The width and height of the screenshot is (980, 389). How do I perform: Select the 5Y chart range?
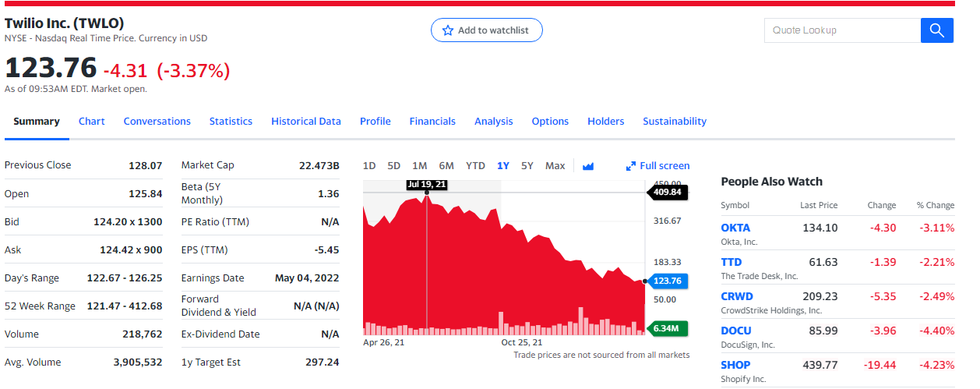[x=527, y=165]
